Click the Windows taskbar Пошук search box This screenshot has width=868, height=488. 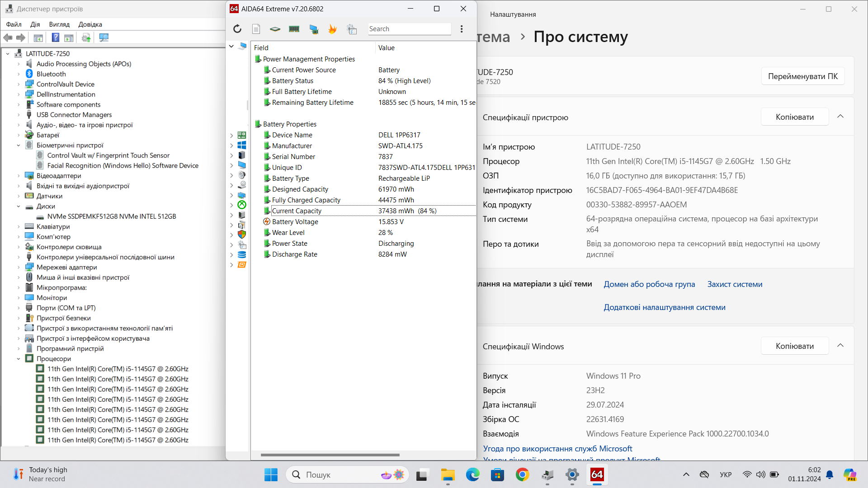347,475
